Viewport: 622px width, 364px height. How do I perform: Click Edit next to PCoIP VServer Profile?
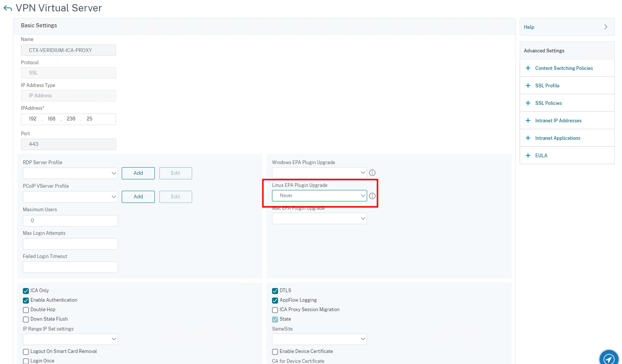pyautogui.click(x=175, y=196)
